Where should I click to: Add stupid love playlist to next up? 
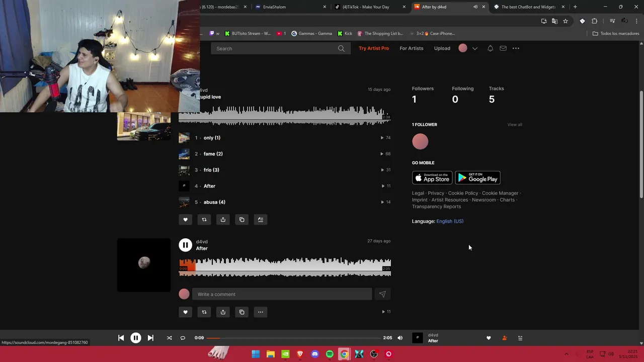coord(261,220)
